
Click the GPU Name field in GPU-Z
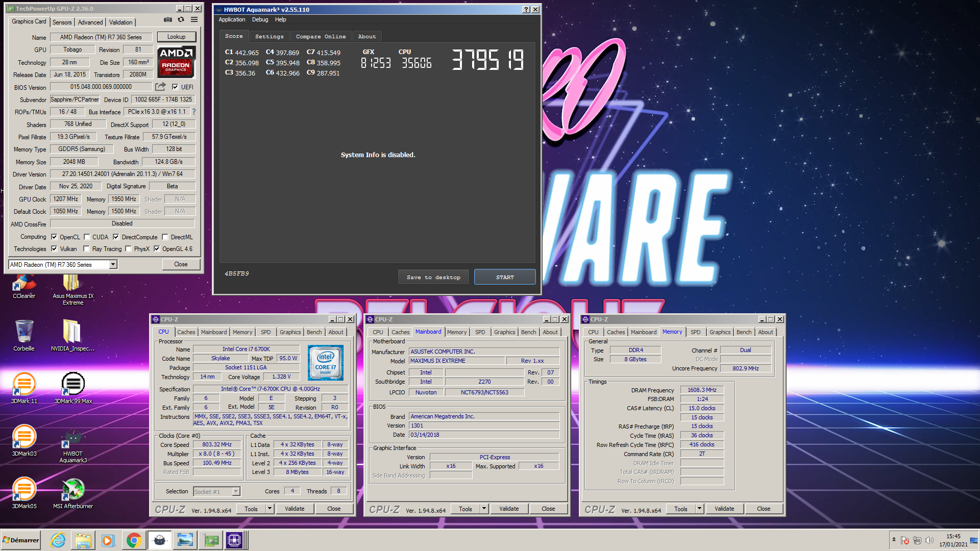[x=101, y=37]
